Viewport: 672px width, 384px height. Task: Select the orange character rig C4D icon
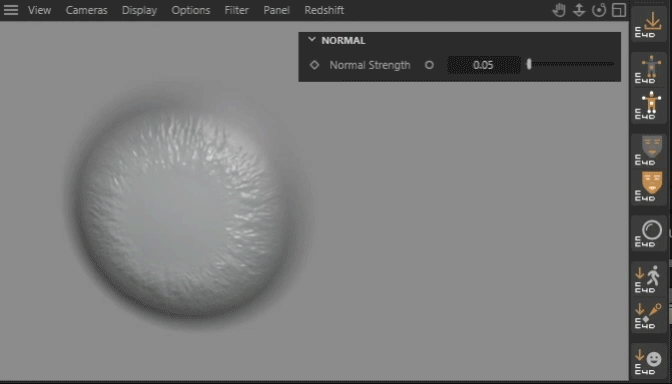(x=649, y=105)
